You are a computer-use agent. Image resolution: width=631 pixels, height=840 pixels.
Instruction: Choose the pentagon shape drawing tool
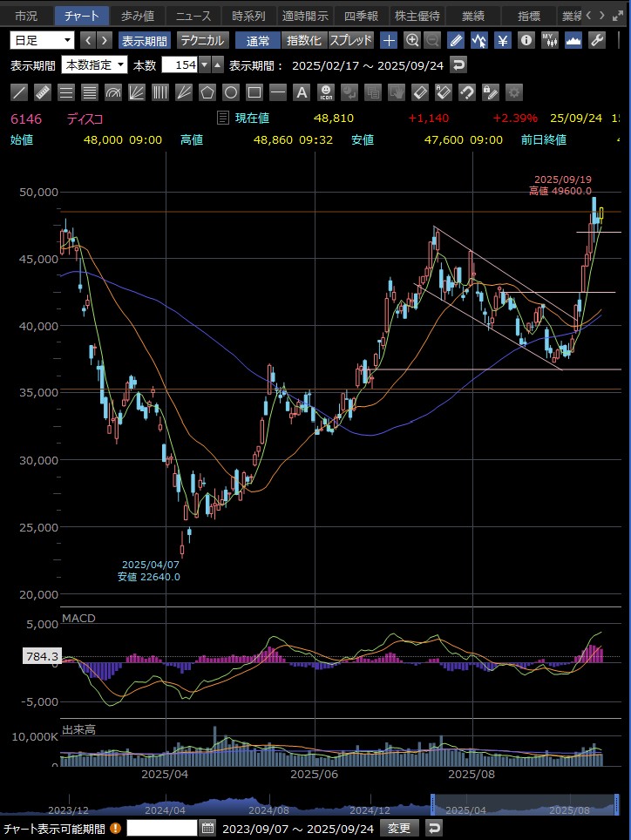point(207,92)
